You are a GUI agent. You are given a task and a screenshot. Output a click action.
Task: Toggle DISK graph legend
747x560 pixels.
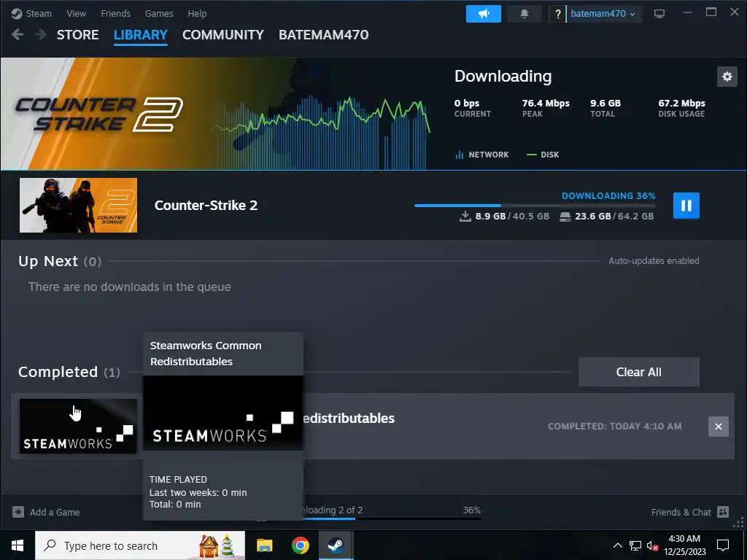(x=543, y=155)
